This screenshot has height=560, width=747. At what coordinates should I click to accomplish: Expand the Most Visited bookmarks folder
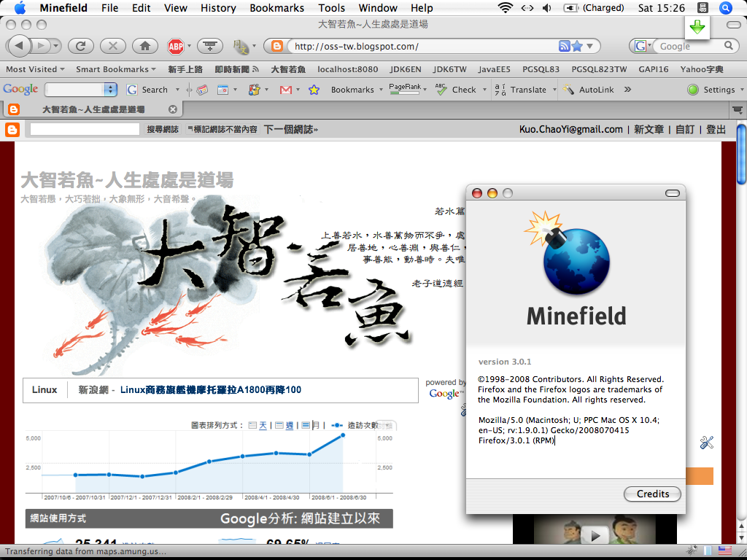[35, 69]
